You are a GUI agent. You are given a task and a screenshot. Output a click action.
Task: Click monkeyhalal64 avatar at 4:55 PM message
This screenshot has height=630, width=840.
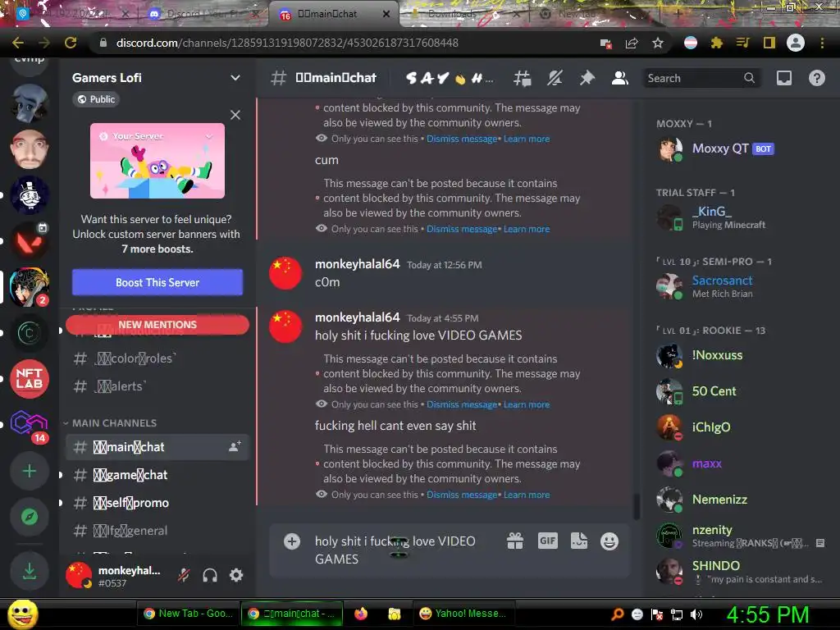285,326
